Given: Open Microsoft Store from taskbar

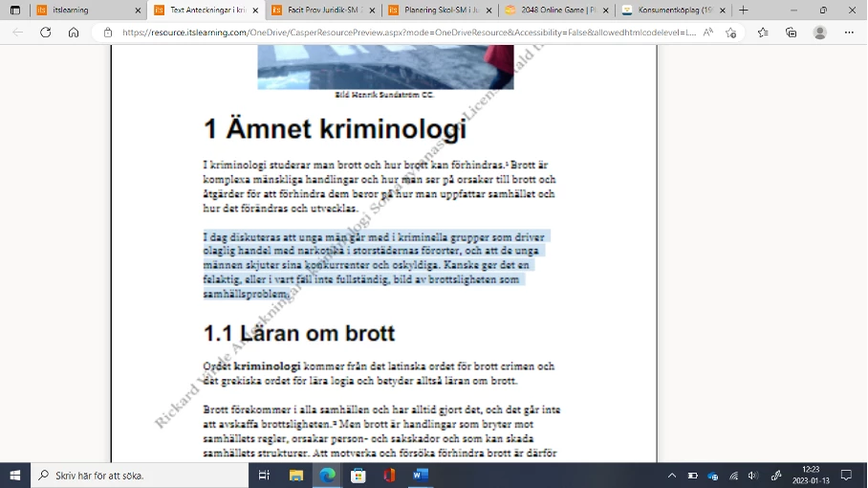Looking at the screenshot, I should point(358,476).
